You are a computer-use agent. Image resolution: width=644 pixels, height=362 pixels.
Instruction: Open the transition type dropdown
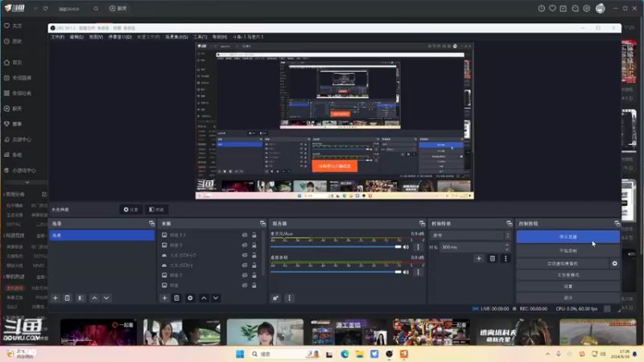coord(470,236)
